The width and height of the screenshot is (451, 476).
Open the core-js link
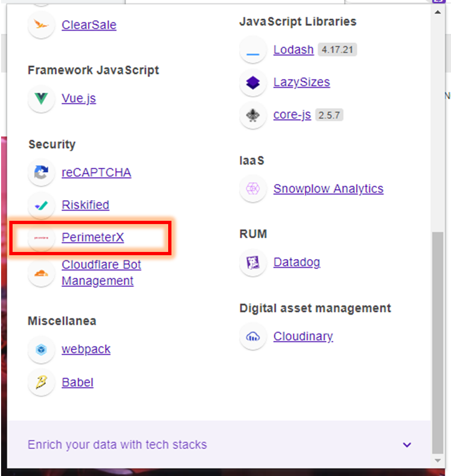point(292,115)
